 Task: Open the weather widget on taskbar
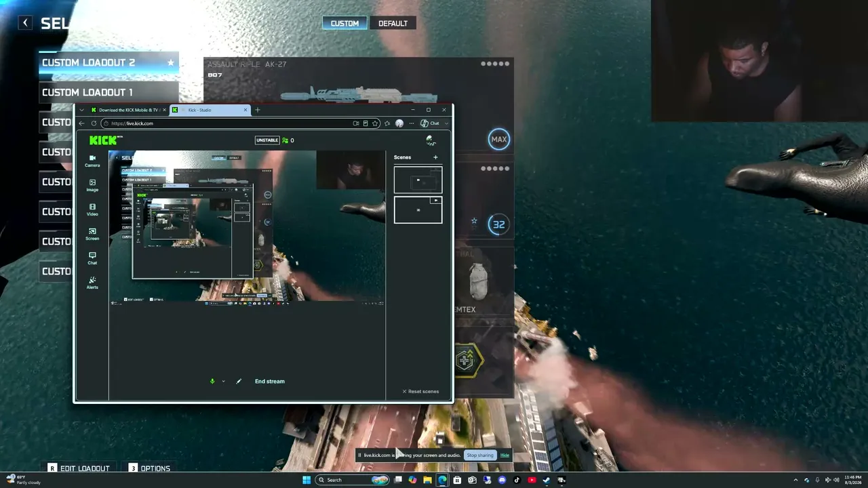coord(23,480)
